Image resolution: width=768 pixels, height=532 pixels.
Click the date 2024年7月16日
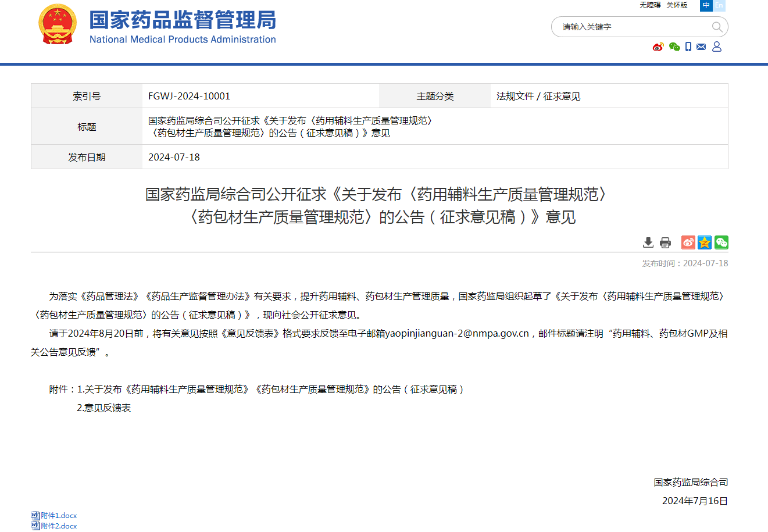pos(695,501)
